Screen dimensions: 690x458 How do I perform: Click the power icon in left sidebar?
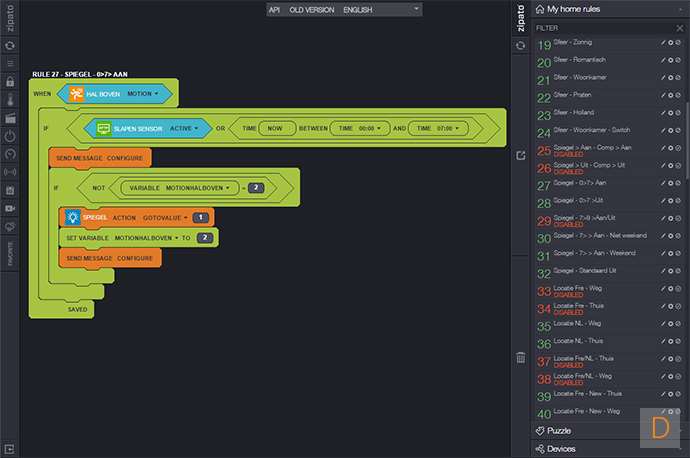10,135
